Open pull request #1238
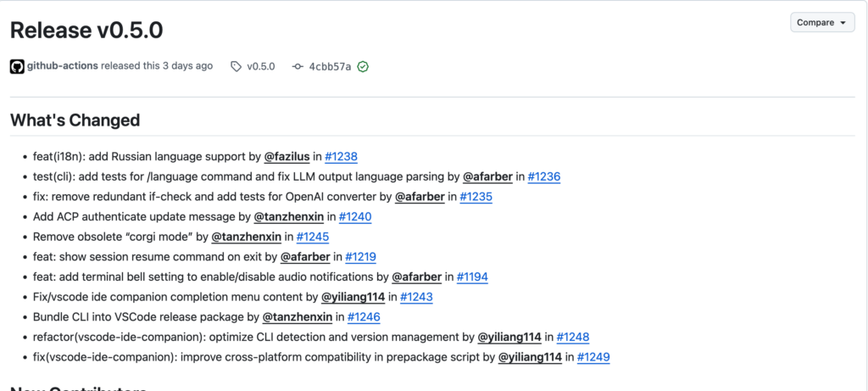 (x=341, y=157)
